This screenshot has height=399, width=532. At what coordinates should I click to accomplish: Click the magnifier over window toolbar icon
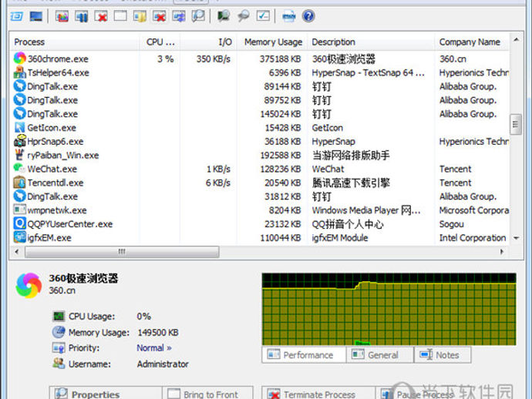(x=198, y=16)
